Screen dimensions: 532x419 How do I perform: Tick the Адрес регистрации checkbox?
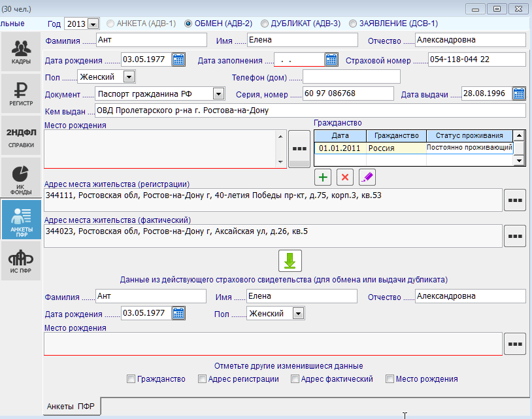pyautogui.click(x=202, y=378)
